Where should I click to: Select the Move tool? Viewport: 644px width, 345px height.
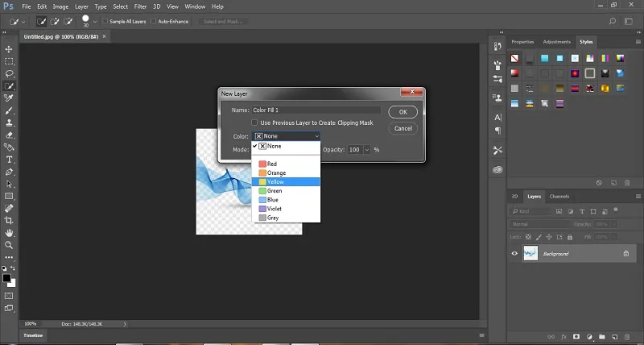[9, 49]
